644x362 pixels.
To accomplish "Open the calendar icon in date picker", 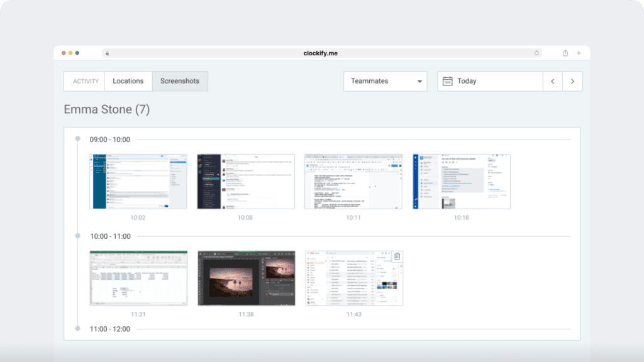I will click(x=447, y=81).
